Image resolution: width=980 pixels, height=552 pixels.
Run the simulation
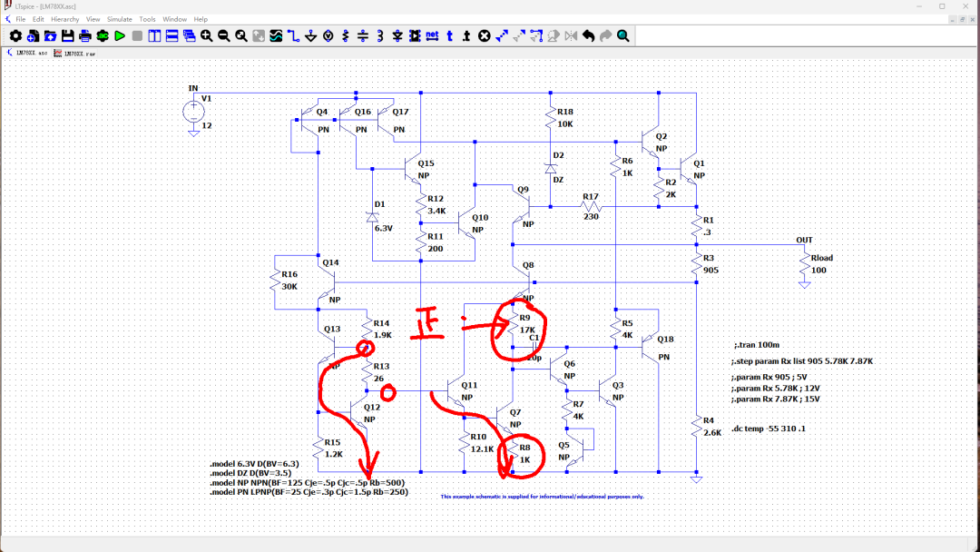click(x=119, y=36)
